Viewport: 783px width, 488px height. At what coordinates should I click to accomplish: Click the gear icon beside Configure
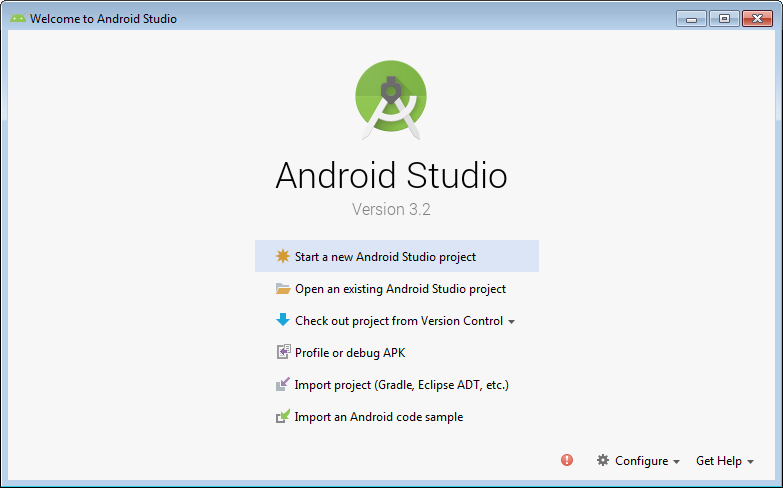point(603,460)
